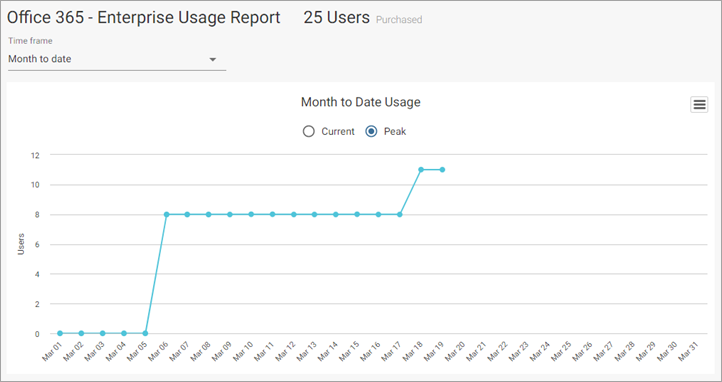Click the 'Mar 20' x-axis label

click(x=455, y=352)
